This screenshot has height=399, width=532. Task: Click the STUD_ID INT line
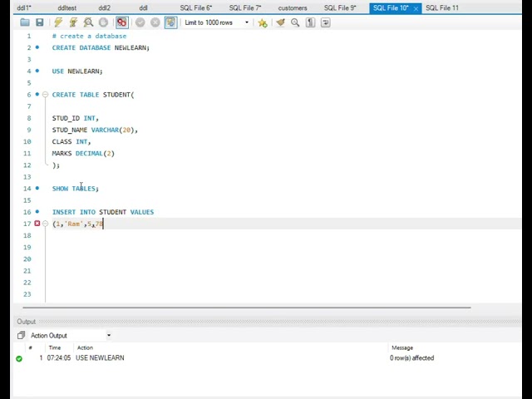click(x=76, y=118)
